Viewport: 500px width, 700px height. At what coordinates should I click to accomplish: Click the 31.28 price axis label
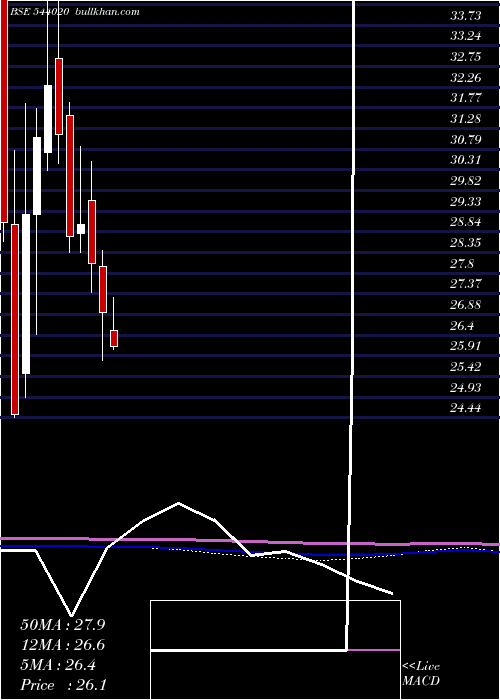[466, 119]
